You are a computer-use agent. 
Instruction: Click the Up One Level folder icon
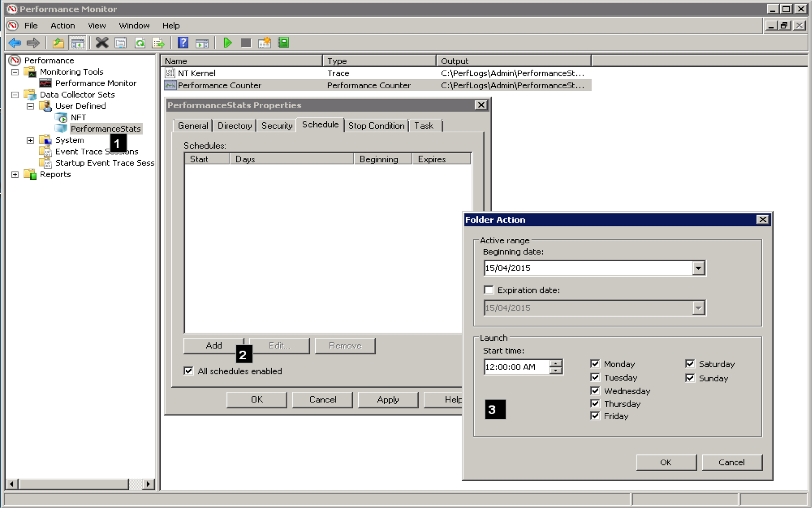coord(58,43)
